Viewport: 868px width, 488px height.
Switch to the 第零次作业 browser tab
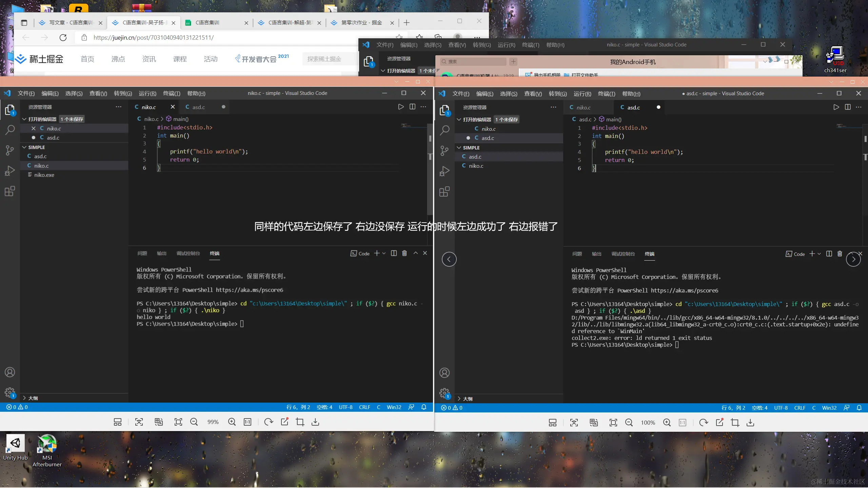pyautogui.click(x=361, y=23)
